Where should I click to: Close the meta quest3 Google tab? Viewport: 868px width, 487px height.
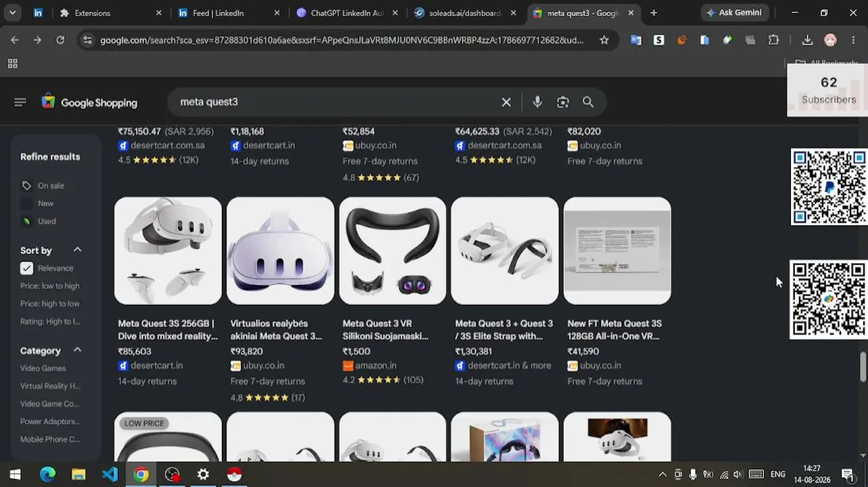(631, 13)
